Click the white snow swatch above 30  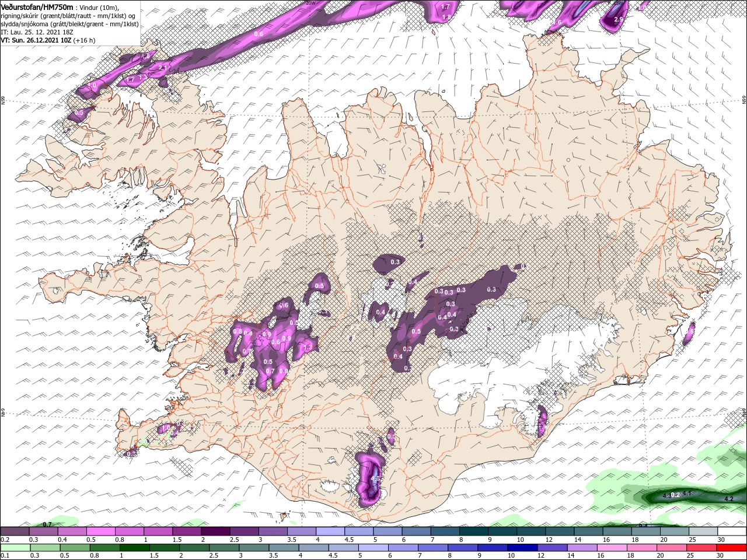[732, 531]
